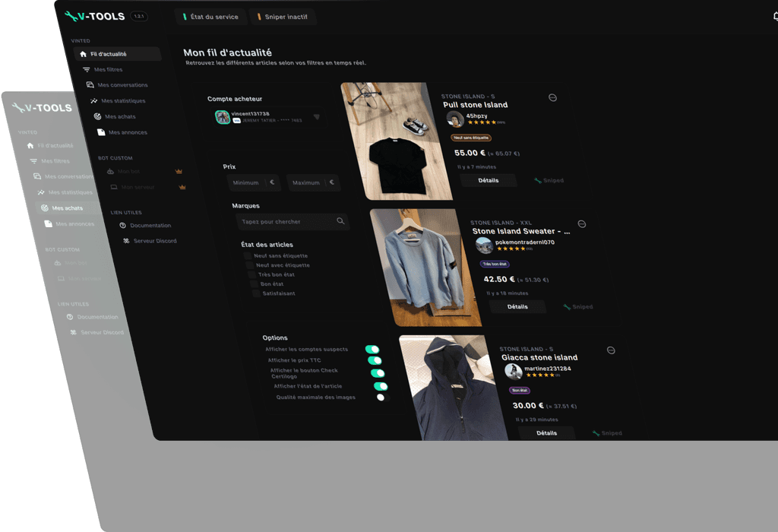This screenshot has height=532, width=778.
Task: Click filter icon beside Mes filtres, front window
Action: tap(87, 70)
